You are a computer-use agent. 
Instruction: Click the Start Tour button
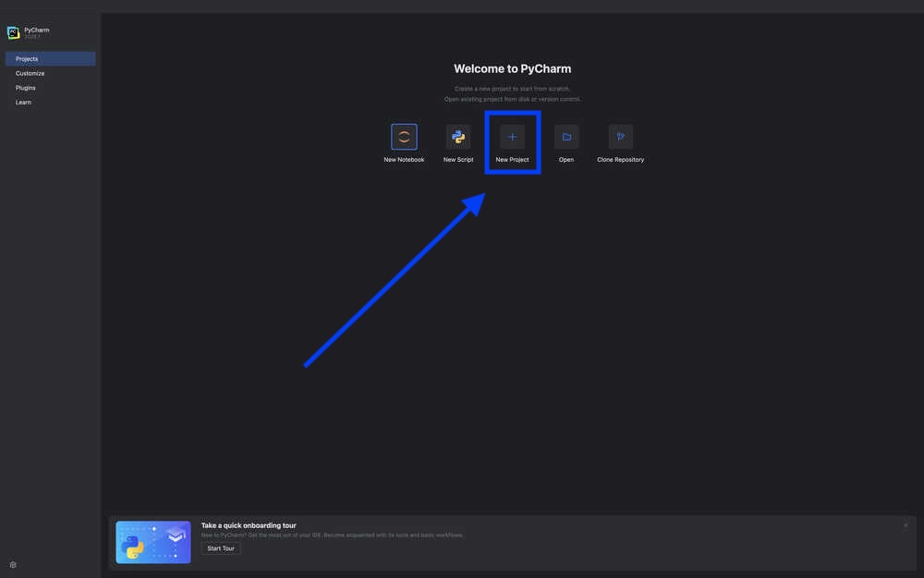point(221,548)
